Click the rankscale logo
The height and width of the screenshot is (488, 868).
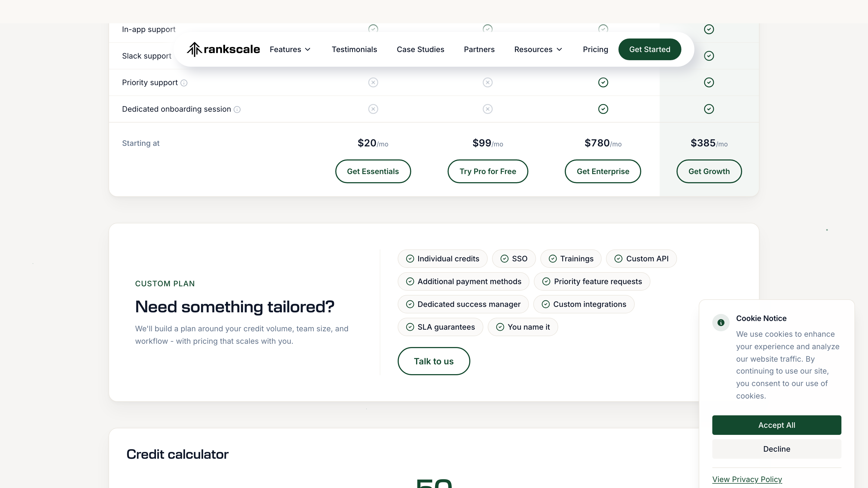click(x=224, y=49)
